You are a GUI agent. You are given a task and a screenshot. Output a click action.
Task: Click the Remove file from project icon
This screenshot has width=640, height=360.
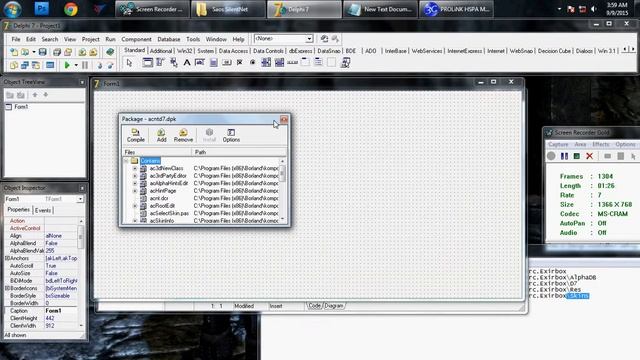pos(93,52)
